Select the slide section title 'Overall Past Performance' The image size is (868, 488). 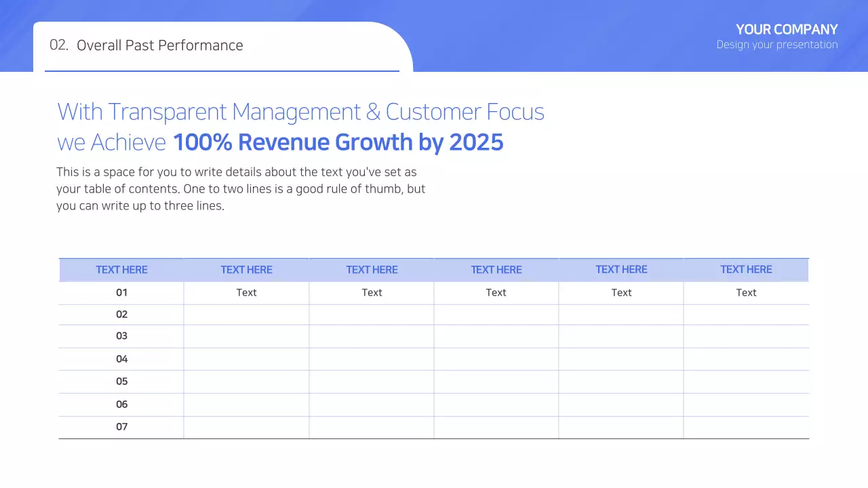coord(160,45)
